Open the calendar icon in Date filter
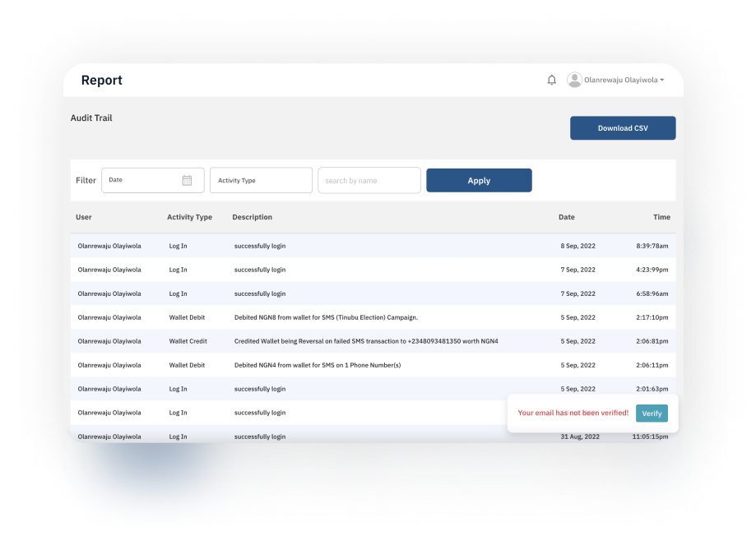 [x=187, y=180]
